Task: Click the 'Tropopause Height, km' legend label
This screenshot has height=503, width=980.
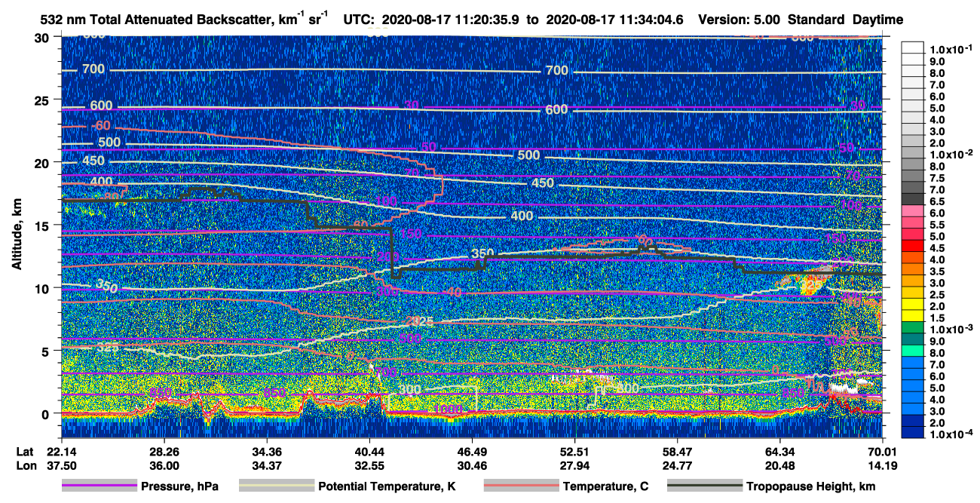Action: [810, 487]
